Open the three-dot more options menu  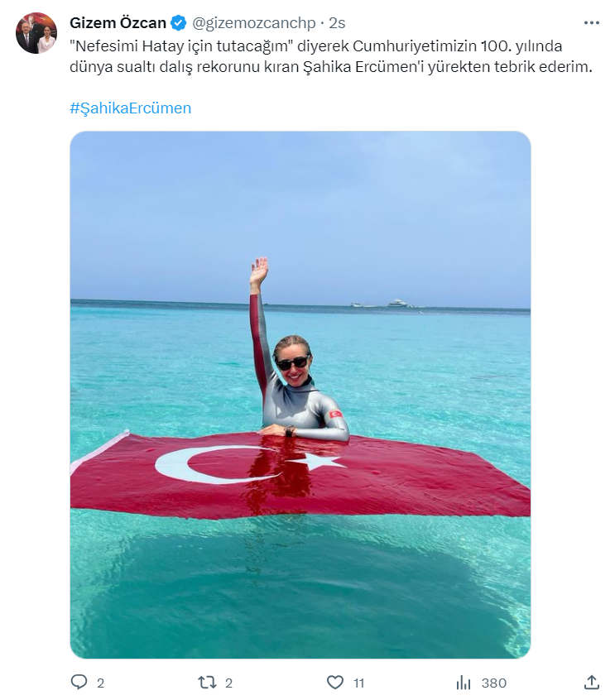point(591,23)
